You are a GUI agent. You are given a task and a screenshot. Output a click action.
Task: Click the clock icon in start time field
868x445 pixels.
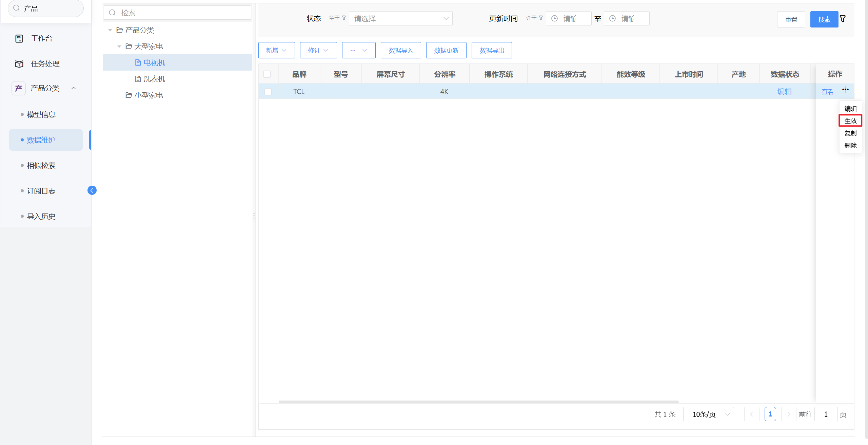554,19
